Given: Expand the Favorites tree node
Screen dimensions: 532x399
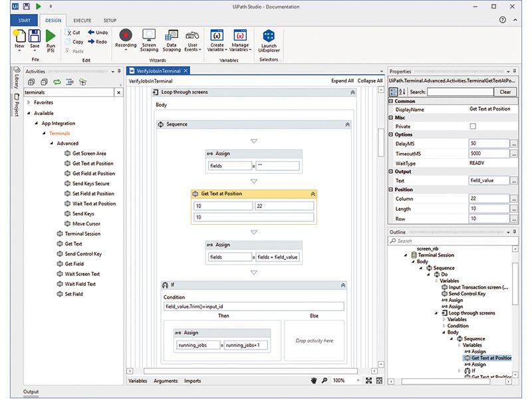Looking at the screenshot, I should tap(29, 102).
